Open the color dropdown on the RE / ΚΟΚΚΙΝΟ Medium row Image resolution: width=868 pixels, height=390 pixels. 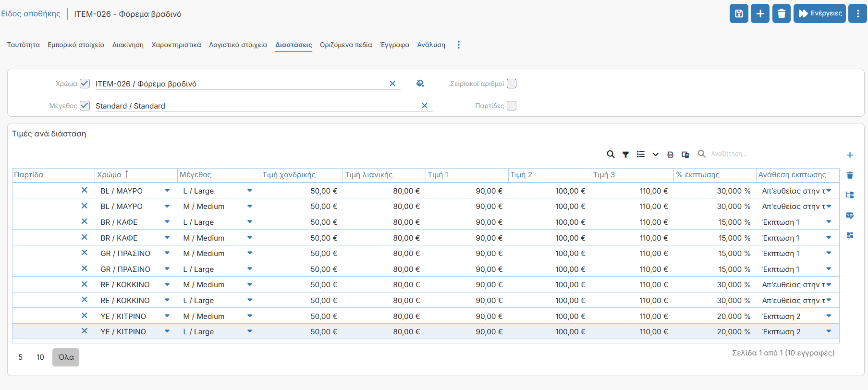coord(167,284)
